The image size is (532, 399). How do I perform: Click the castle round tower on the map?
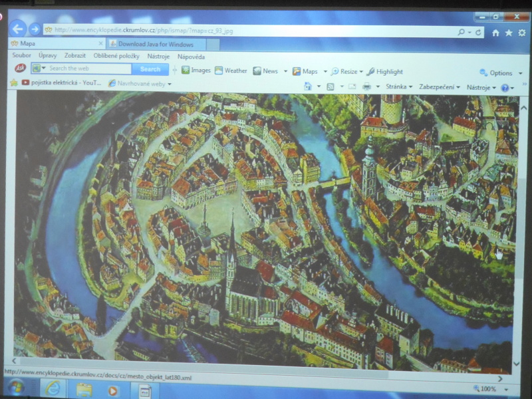[391, 108]
